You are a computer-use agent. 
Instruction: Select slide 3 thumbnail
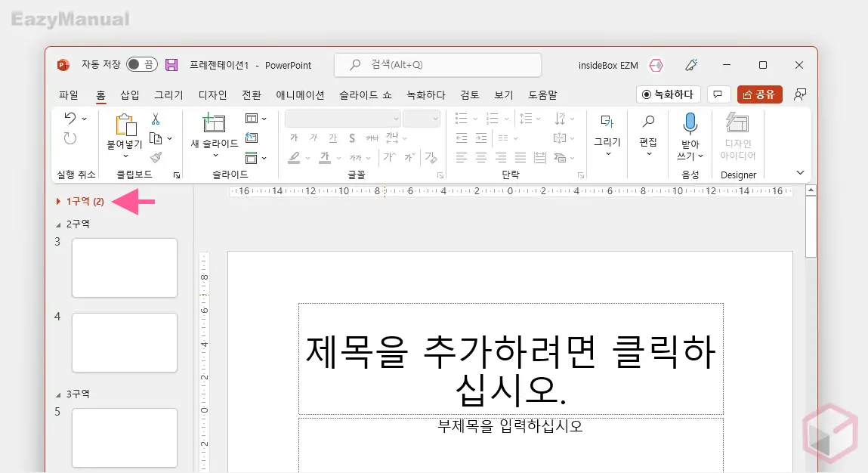pos(125,268)
